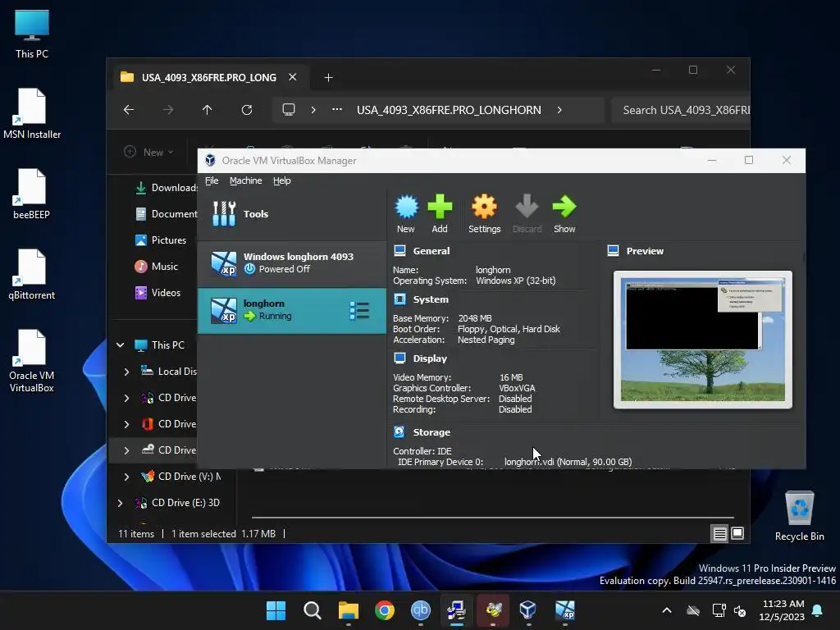Image resolution: width=840 pixels, height=630 pixels.
Task: Click the System section header
Action: tap(431, 299)
